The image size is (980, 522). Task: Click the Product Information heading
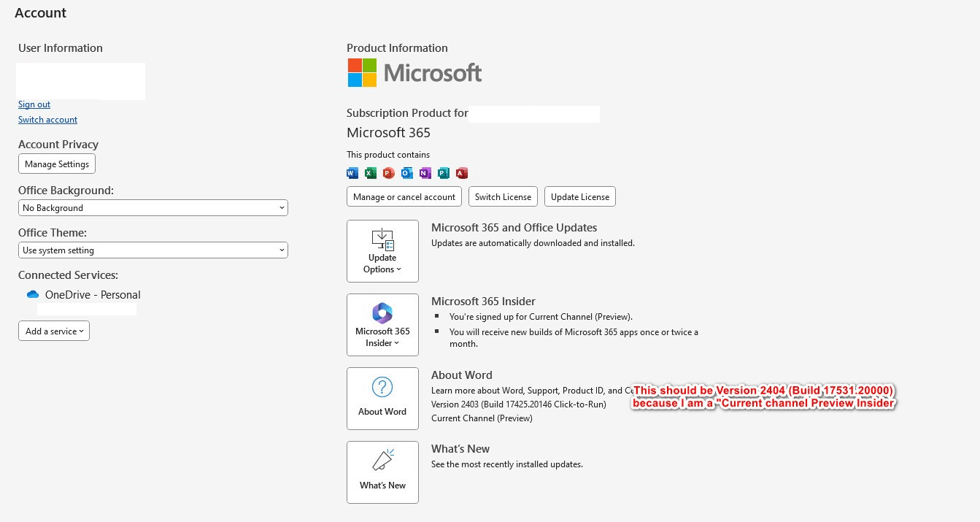pyautogui.click(x=397, y=48)
